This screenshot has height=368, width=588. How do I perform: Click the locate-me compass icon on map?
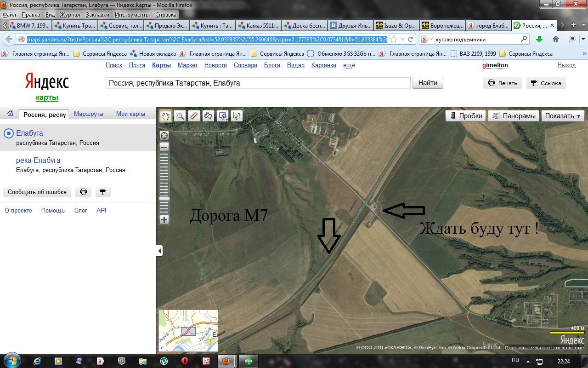164,135
